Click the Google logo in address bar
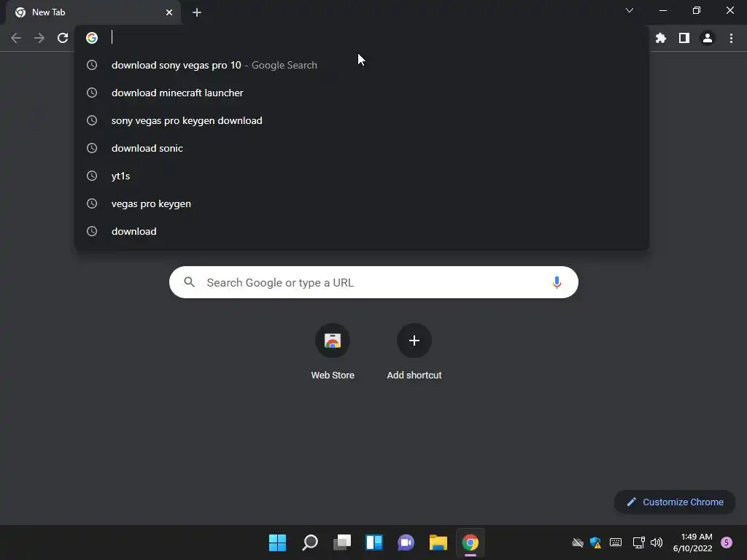Viewport: 747px width, 560px height. (92, 38)
